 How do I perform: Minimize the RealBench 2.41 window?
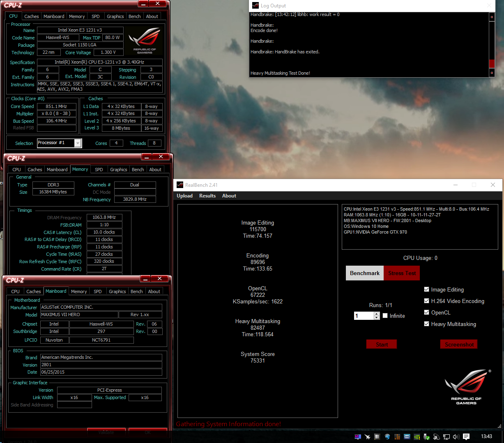click(x=456, y=185)
